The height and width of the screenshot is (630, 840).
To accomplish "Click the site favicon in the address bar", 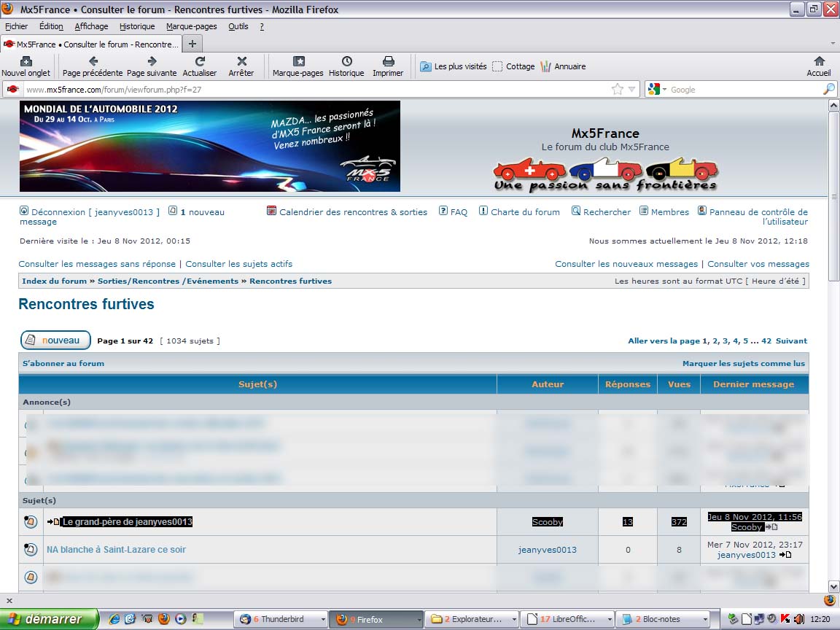I will click(13, 90).
